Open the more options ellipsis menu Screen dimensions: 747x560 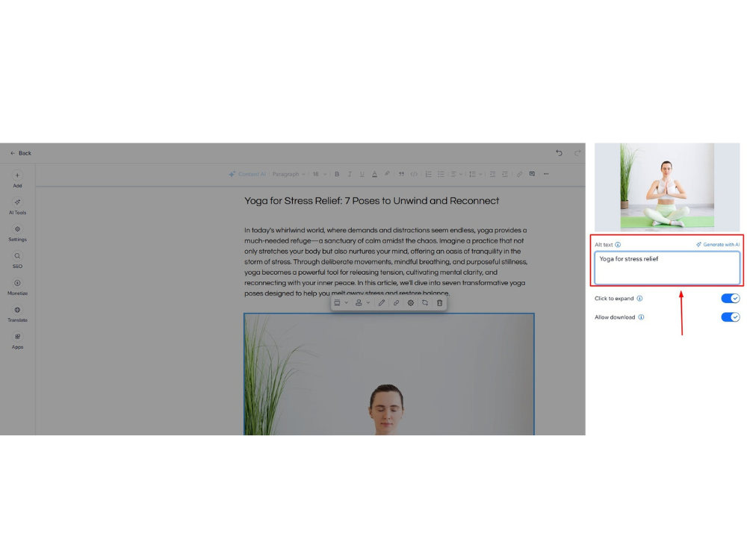[547, 174]
